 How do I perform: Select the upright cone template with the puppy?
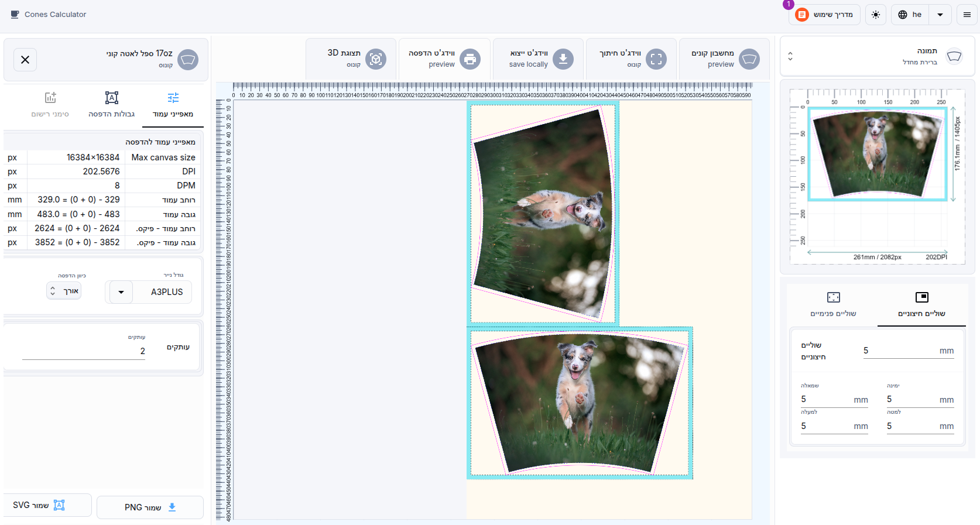(580, 403)
